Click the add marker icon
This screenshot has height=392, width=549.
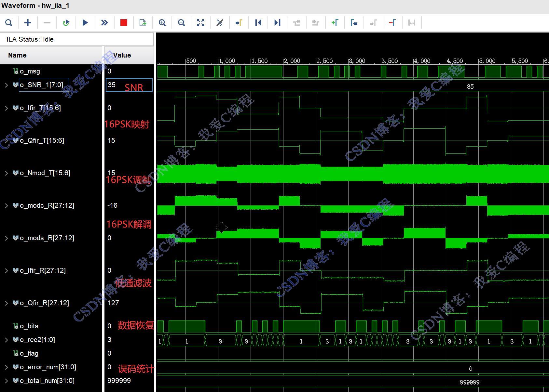coord(335,23)
